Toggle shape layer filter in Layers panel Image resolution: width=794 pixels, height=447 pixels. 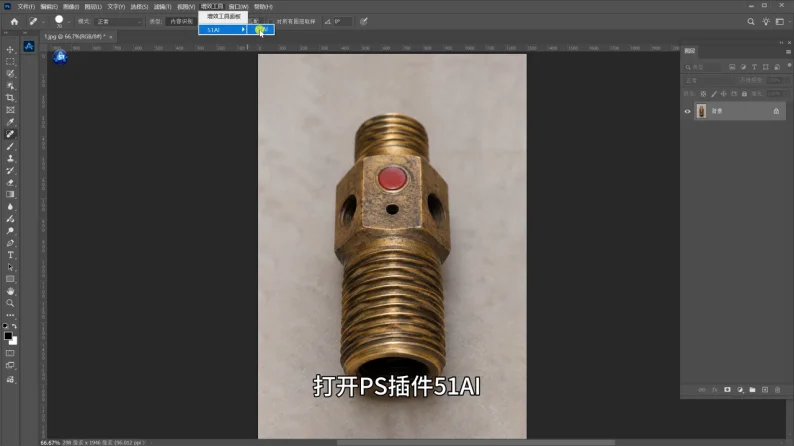(x=766, y=67)
